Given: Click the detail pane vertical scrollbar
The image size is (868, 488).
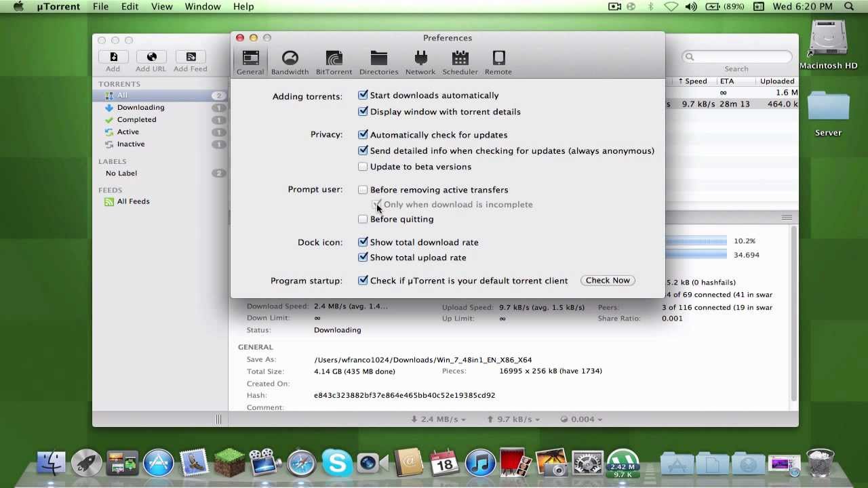Looking at the screenshot, I should click(793, 312).
